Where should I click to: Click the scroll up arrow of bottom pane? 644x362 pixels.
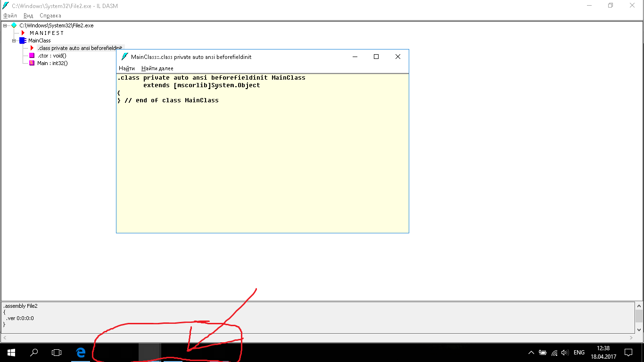(x=639, y=306)
